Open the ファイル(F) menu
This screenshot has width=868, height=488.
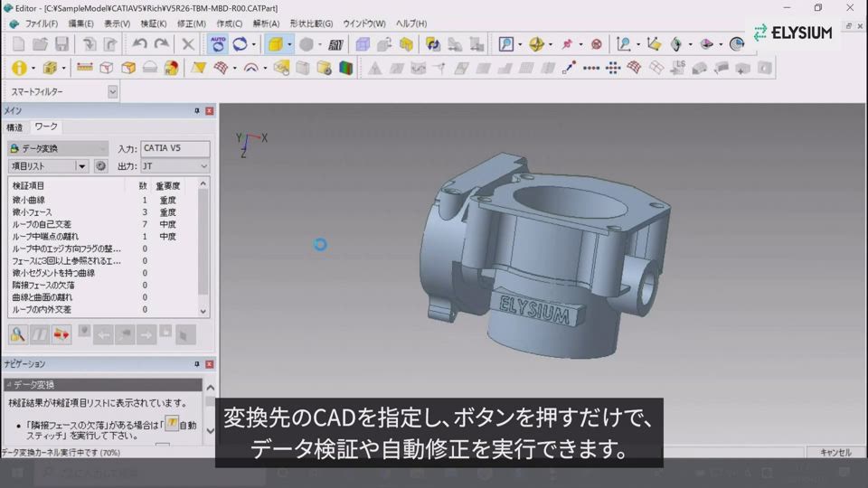pyautogui.click(x=41, y=23)
